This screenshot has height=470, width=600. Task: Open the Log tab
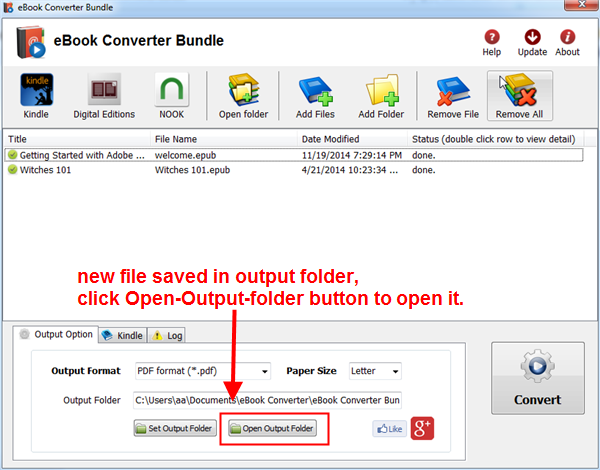(x=167, y=336)
